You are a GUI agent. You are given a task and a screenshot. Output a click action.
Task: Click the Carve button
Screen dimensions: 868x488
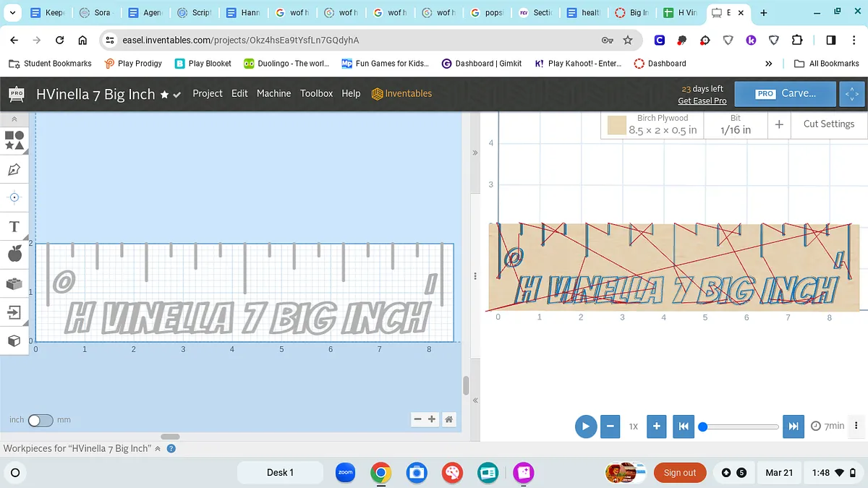click(786, 94)
